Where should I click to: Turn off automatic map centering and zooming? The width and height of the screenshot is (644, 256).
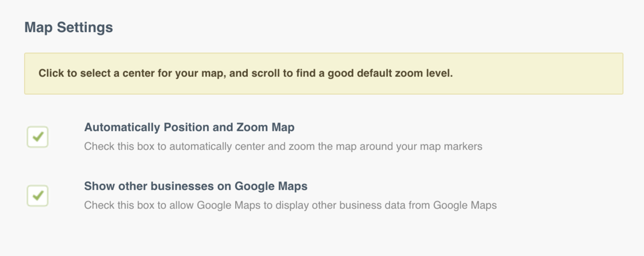pos(37,137)
